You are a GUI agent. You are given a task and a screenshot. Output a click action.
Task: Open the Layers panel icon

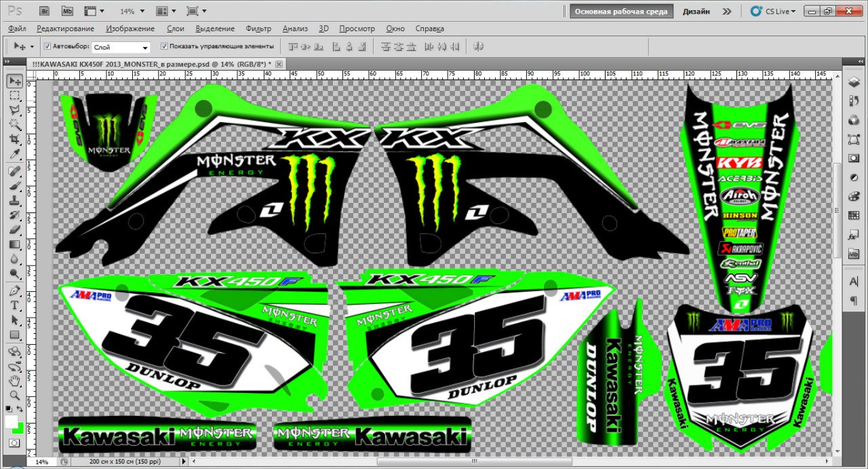[854, 82]
